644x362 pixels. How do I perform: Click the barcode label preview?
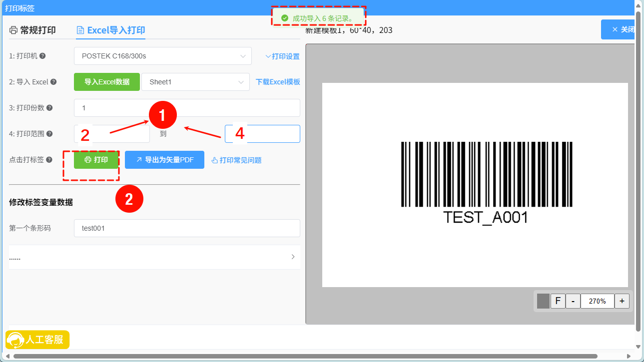click(x=475, y=185)
